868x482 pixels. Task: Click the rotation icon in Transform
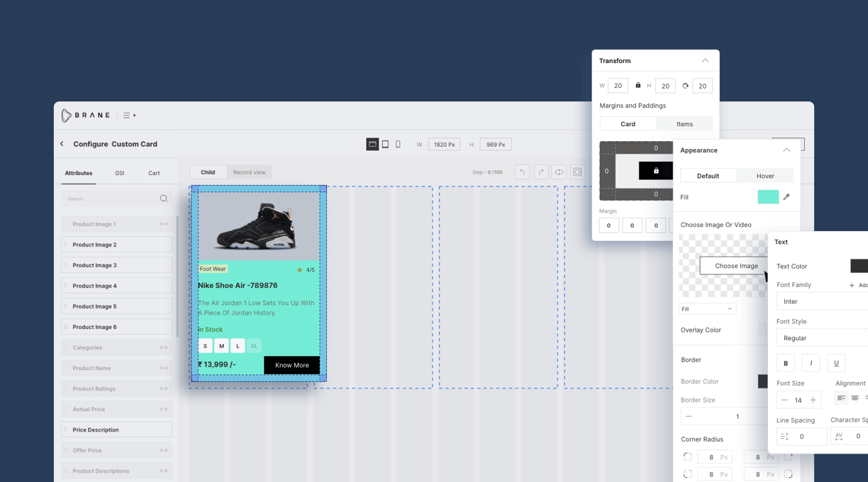point(685,86)
